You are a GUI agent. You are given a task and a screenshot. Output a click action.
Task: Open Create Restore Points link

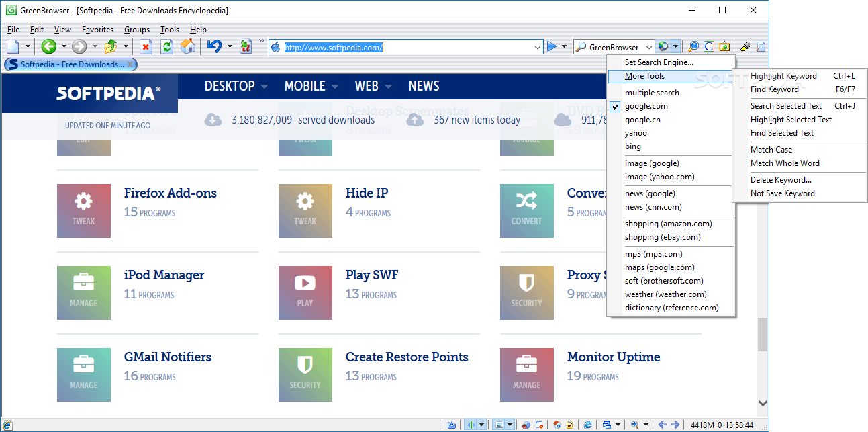click(407, 357)
